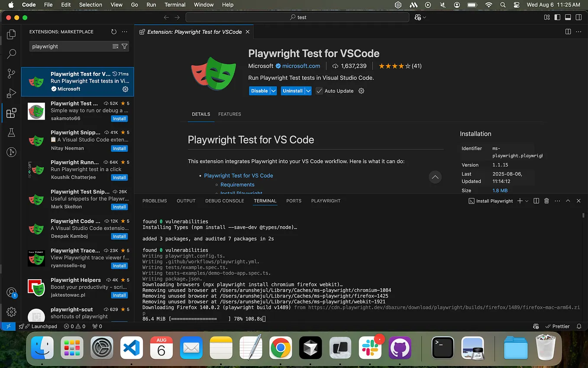The image size is (588, 368).
Task: Open the Requirements link in readme
Action: pyautogui.click(x=237, y=185)
